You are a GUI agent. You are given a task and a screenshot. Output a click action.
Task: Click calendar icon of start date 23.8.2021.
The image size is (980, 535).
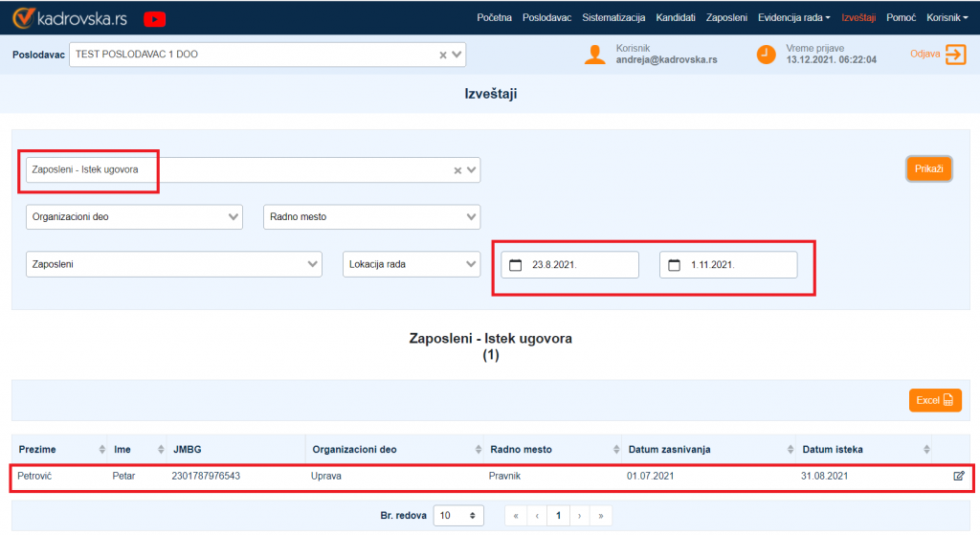click(x=515, y=265)
